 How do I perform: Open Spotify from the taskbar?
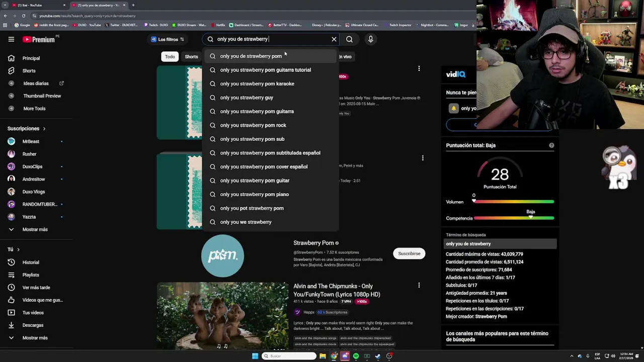click(x=356, y=356)
